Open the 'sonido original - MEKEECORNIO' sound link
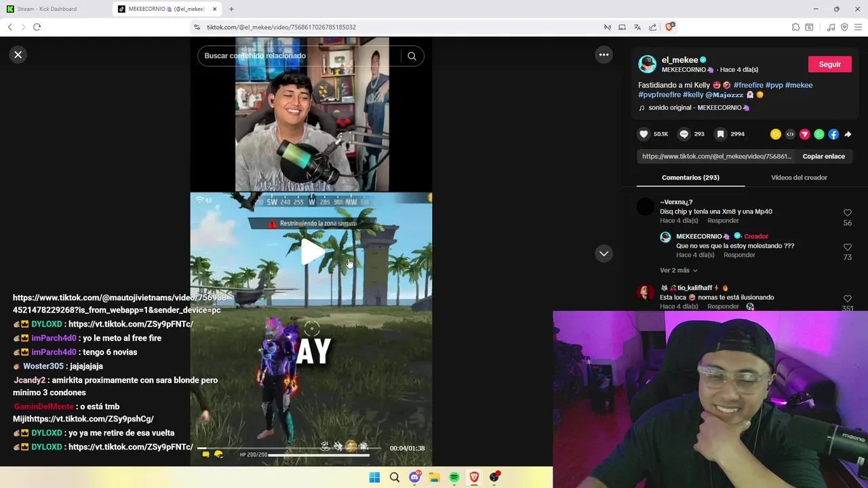The width and height of the screenshot is (868, 488). click(x=698, y=108)
